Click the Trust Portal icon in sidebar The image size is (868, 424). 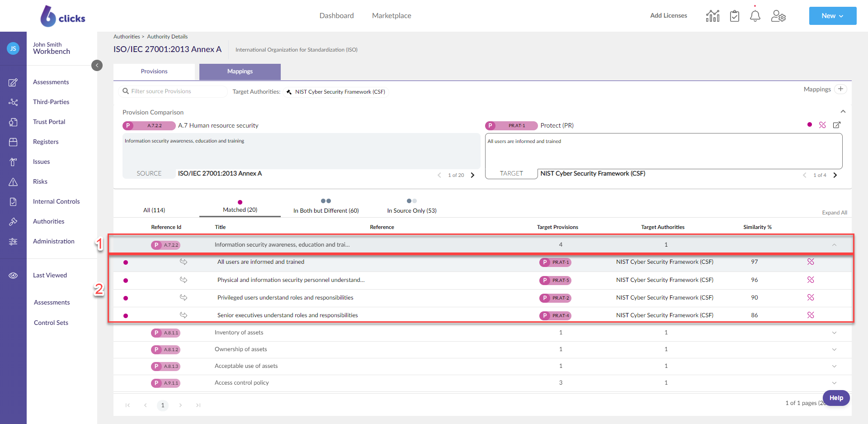click(13, 122)
